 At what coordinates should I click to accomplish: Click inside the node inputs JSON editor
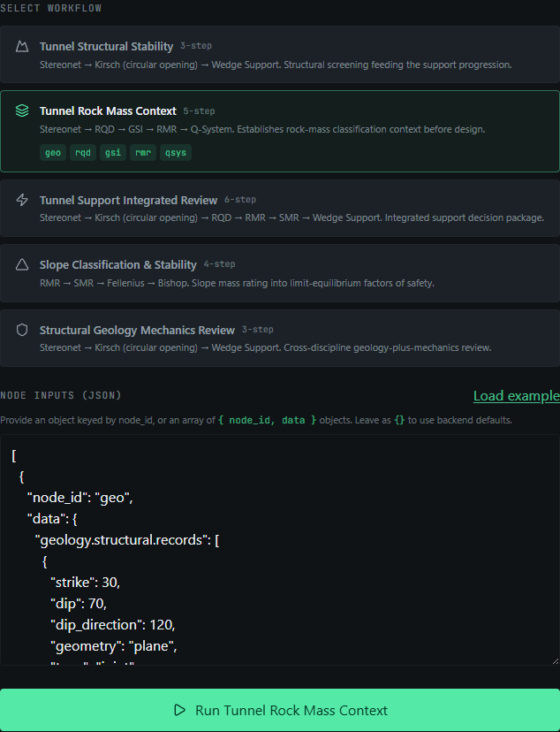[280, 550]
